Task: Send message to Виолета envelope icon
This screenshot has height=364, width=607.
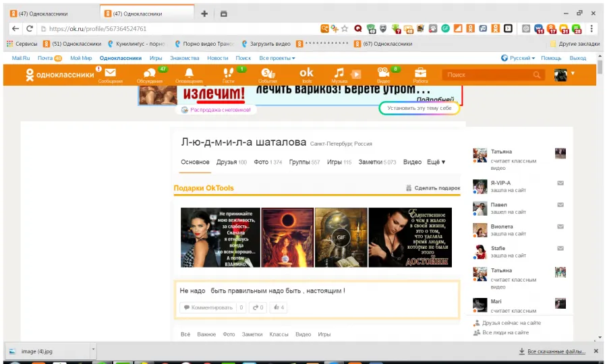Action: pos(560,226)
